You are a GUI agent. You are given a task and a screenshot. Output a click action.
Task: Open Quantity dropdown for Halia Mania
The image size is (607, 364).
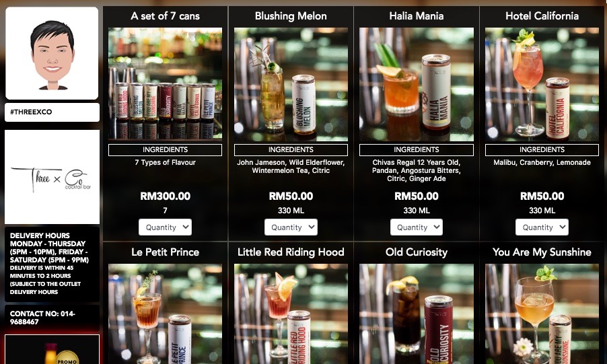[416, 227]
